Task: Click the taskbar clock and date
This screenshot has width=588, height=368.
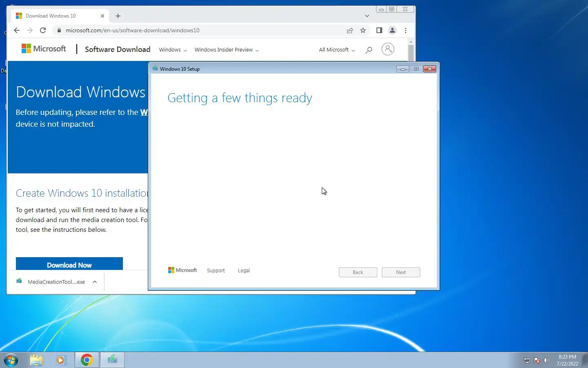Action: [567, 360]
